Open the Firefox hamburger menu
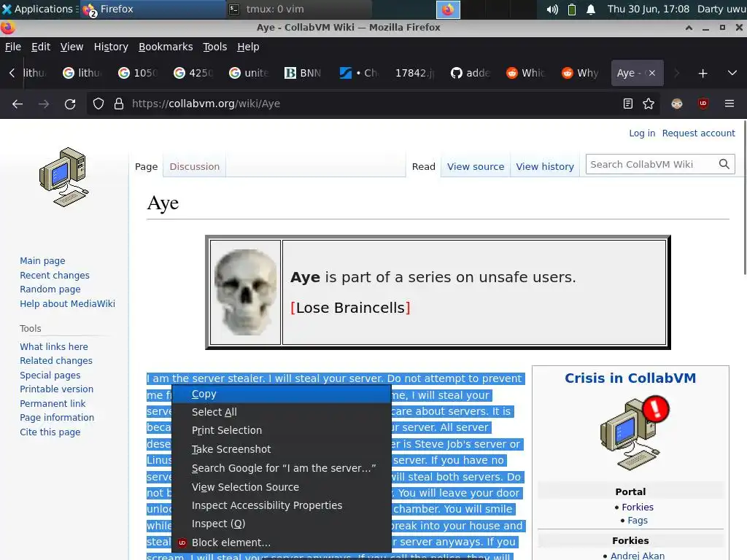This screenshot has height=560, width=747. [x=729, y=104]
